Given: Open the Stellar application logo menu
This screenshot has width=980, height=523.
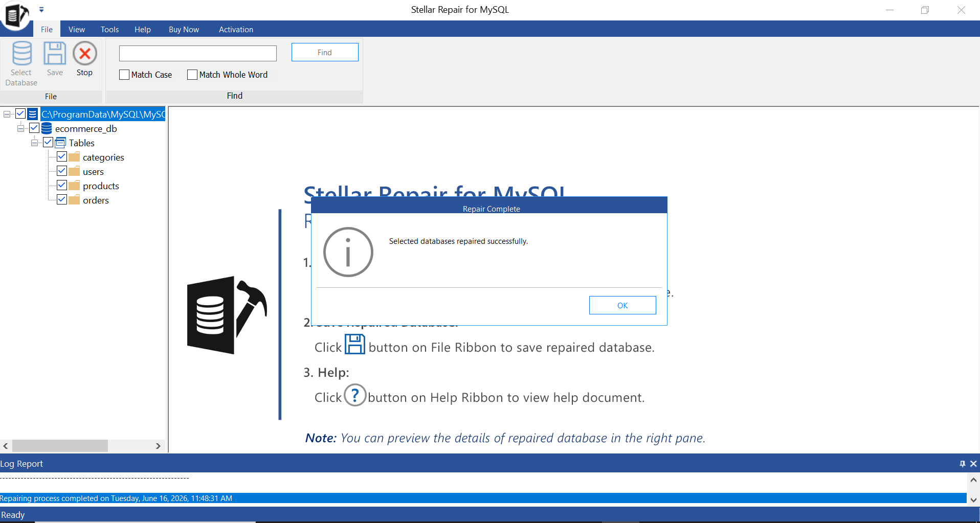Looking at the screenshot, I should 16,15.
